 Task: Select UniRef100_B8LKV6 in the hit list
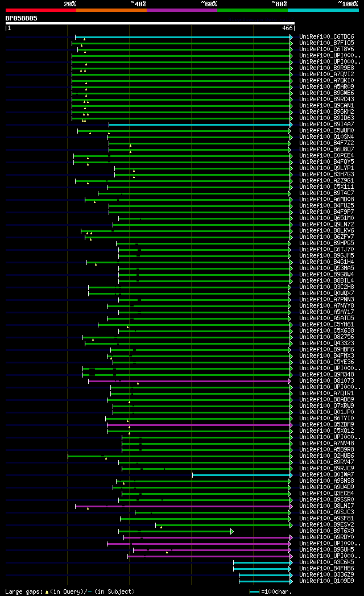[x=326, y=231]
